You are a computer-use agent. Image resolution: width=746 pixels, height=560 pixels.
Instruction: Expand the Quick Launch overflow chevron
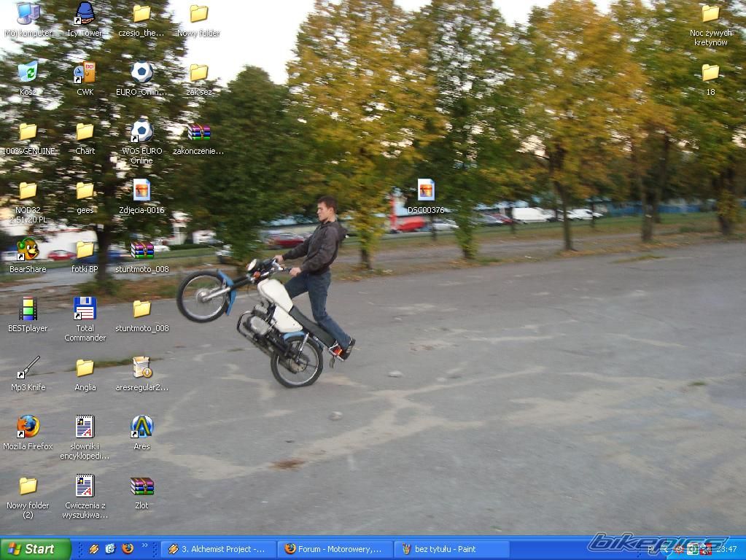pyautogui.click(x=144, y=545)
